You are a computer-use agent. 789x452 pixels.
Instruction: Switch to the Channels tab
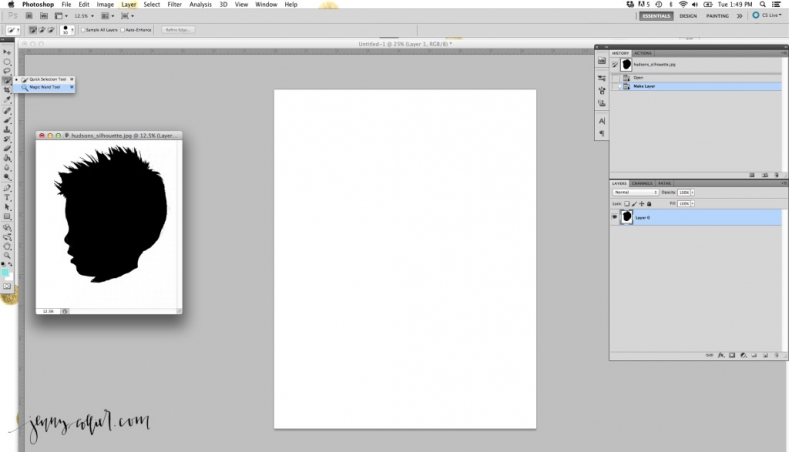pos(642,183)
